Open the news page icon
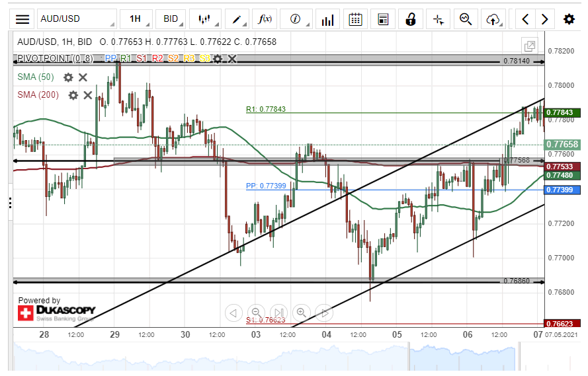The width and height of the screenshot is (588, 376). pyautogui.click(x=383, y=19)
